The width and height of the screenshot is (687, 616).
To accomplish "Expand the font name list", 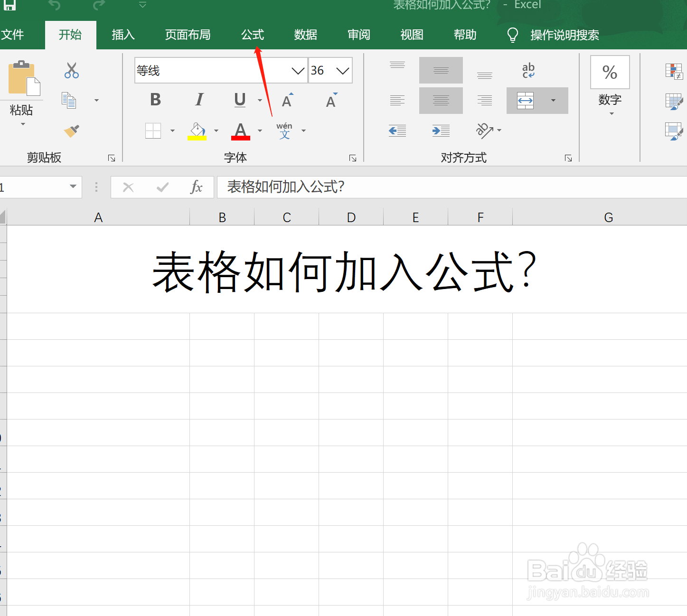I will (298, 70).
